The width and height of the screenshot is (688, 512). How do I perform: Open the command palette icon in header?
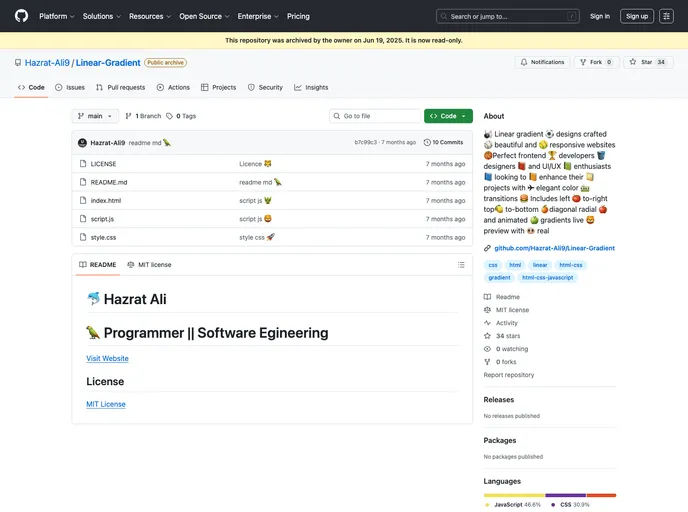[666, 16]
